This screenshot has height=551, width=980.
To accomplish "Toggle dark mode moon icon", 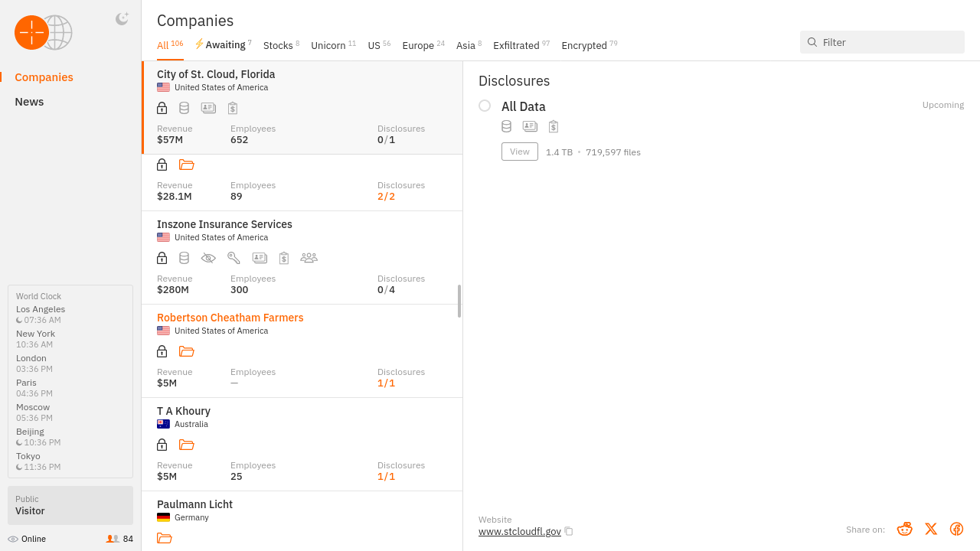I will click(x=122, y=19).
